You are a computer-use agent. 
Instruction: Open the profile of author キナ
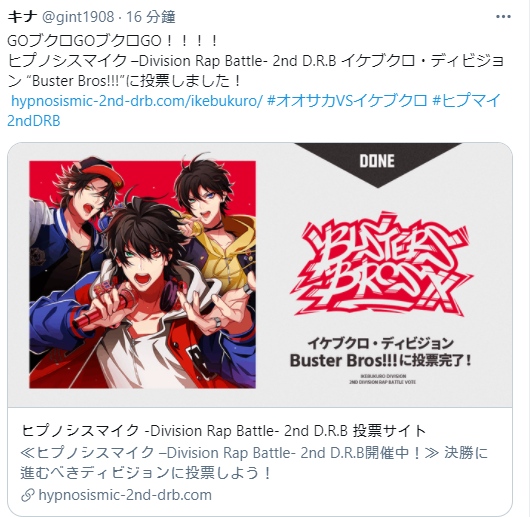[x=22, y=17]
